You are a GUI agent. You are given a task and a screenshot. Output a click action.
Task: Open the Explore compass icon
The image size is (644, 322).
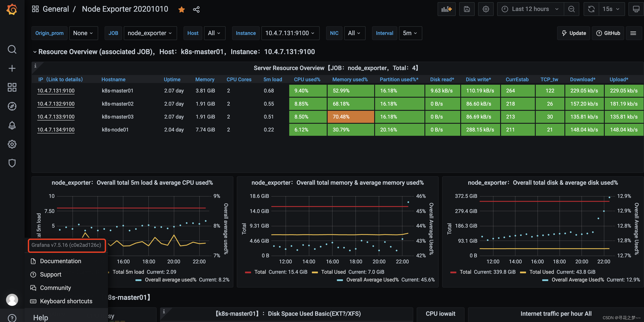12,106
